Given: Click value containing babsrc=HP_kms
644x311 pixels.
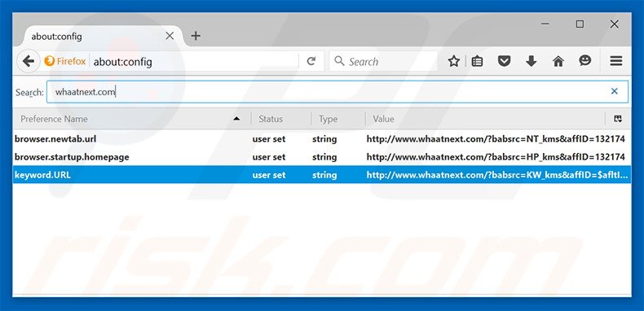Looking at the screenshot, I should [x=496, y=157].
